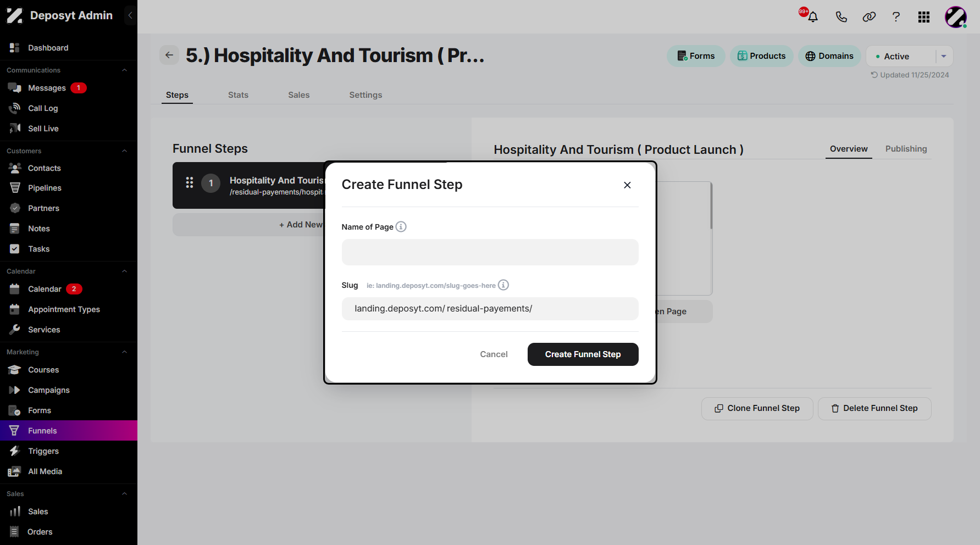Viewport: 980px width, 545px height.
Task: Open the notifications bell icon
Action: (813, 16)
